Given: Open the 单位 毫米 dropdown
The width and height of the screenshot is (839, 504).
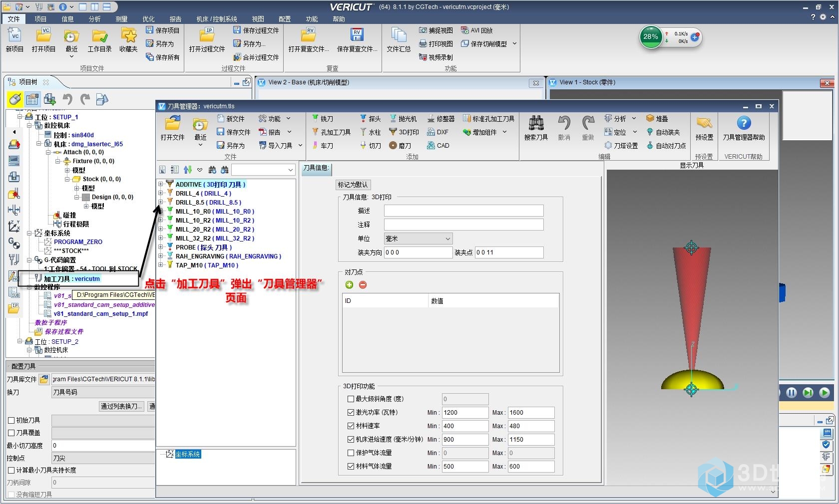Looking at the screenshot, I should 418,239.
